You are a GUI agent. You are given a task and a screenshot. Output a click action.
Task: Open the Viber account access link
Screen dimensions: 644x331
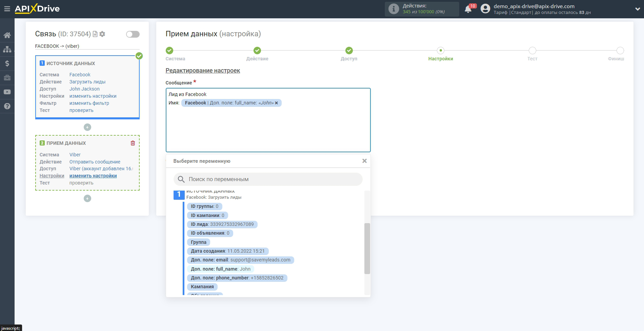(101, 169)
